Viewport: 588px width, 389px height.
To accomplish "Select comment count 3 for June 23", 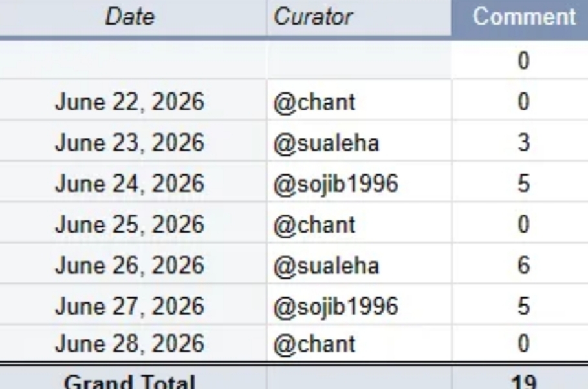I will click(523, 142).
